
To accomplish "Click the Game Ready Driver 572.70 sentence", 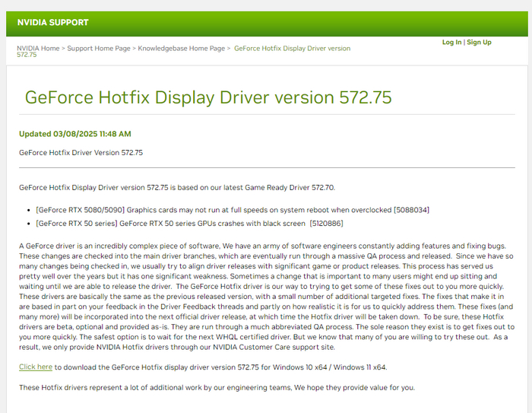I will tap(176, 187).
